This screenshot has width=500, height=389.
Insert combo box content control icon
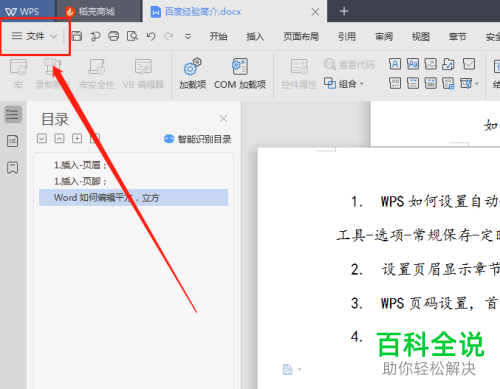(395, 83)
